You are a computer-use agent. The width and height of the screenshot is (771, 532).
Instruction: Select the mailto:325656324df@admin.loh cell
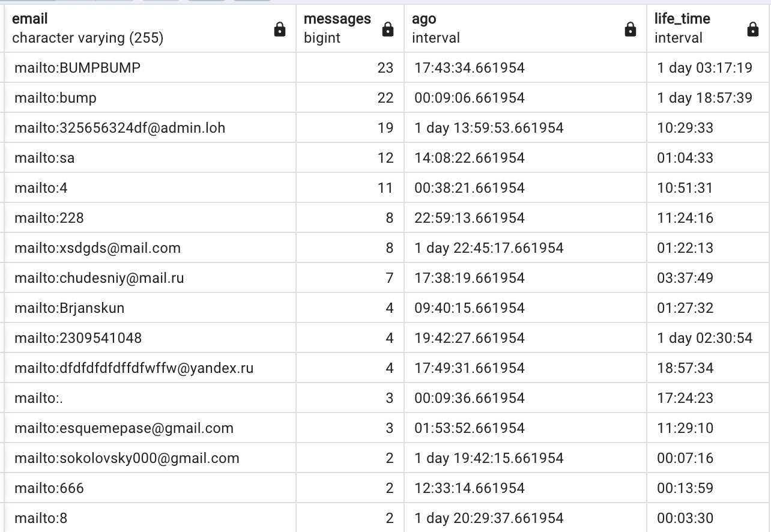coord(120,128)
